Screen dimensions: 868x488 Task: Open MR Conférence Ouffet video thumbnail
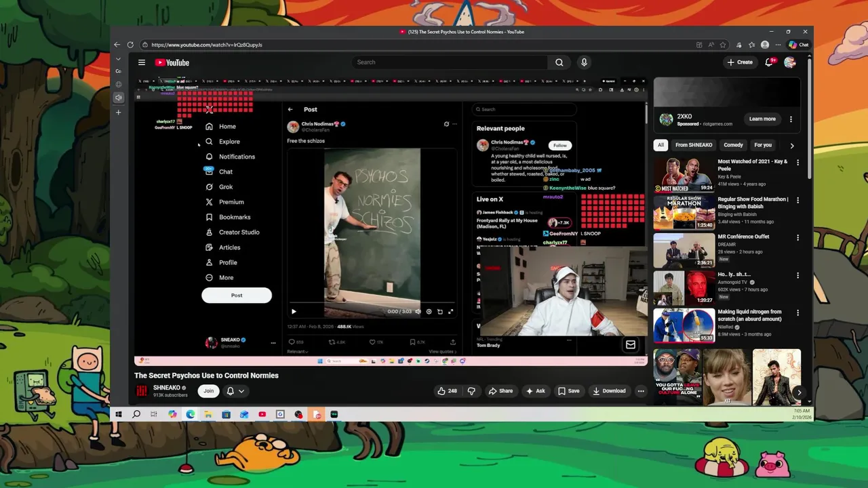(x=684, y=250)
